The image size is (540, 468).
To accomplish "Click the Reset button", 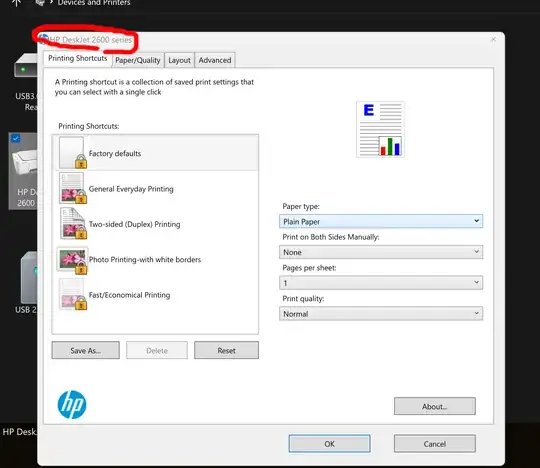I will pos(226,350).
